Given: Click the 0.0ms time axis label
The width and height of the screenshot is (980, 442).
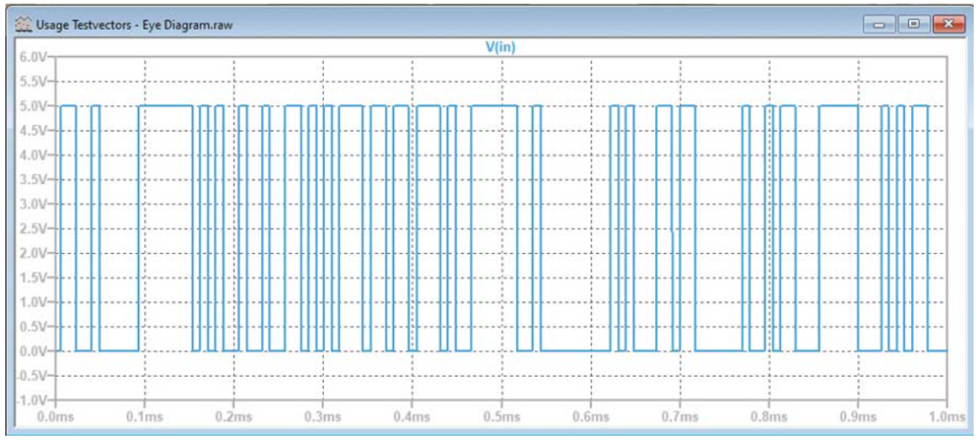Looking at the screenshot, I should [56, 417].
